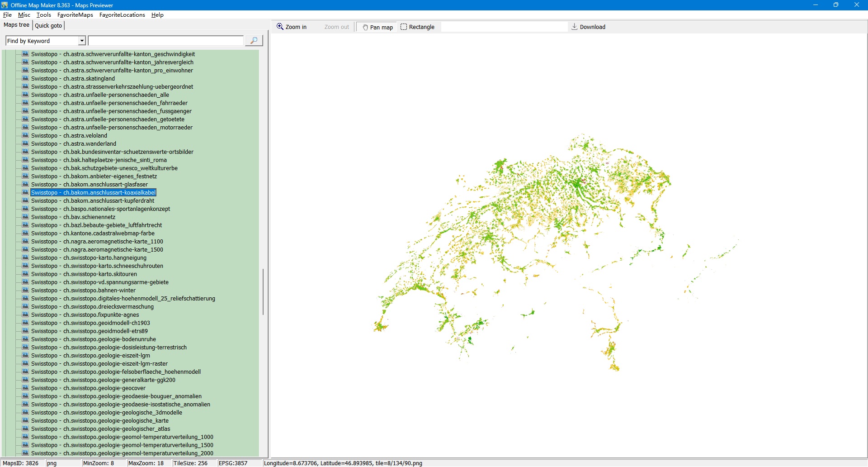Image resolution: width=868 pixels, height=467 pixels.
Task: Open the File menu
Action: pos(7,15)
